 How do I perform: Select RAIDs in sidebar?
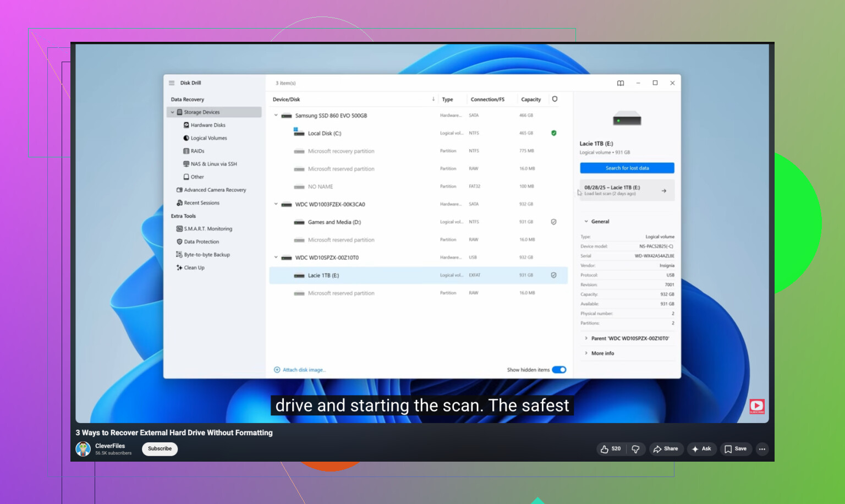click(x=197, y=151)
